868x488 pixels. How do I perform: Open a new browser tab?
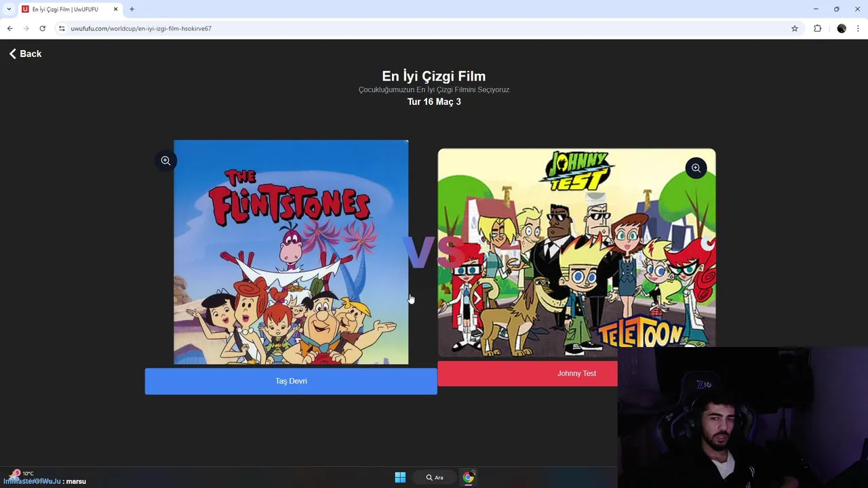[x=132, y=9]
